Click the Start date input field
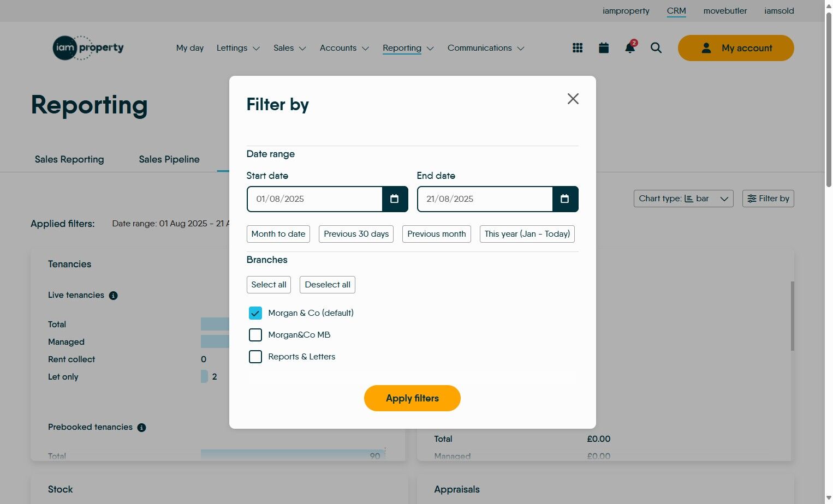Image resolution: width=833 pixels, height=504 pixels. [x=315, y=199]
